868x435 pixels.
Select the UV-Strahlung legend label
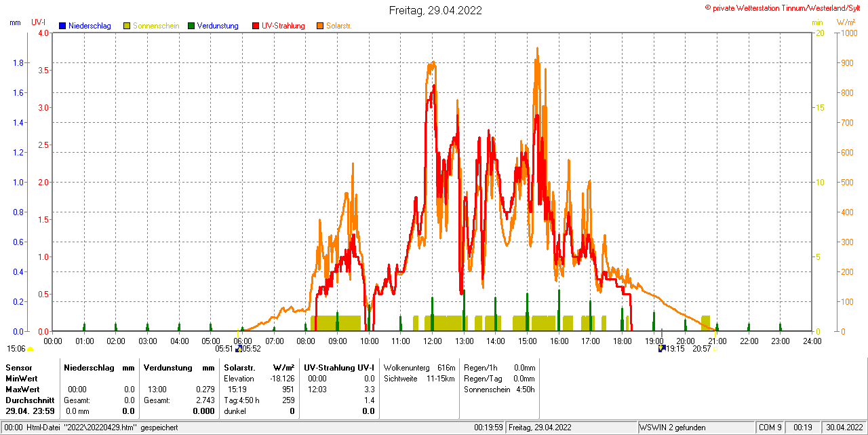click(x=284, y=26)
